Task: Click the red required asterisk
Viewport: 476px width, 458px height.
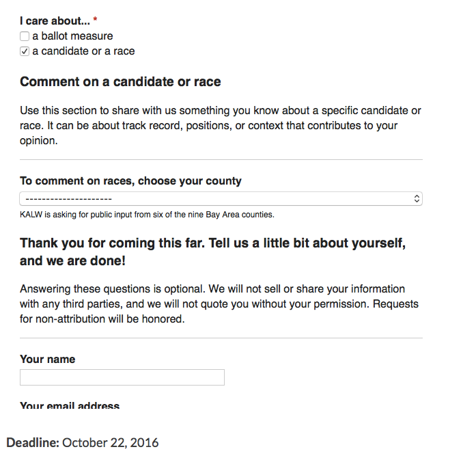Action: click(95, 21)
